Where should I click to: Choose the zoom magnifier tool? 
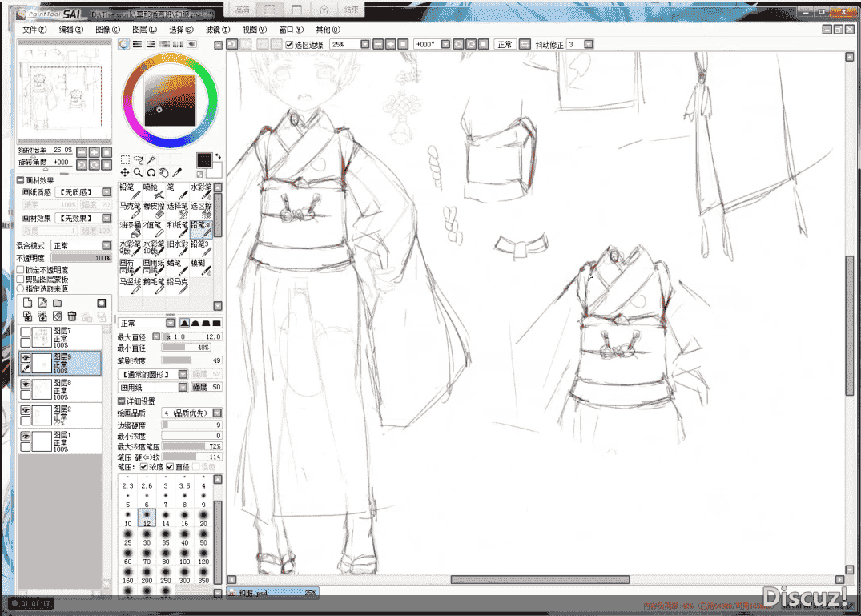tap(138, 172)
